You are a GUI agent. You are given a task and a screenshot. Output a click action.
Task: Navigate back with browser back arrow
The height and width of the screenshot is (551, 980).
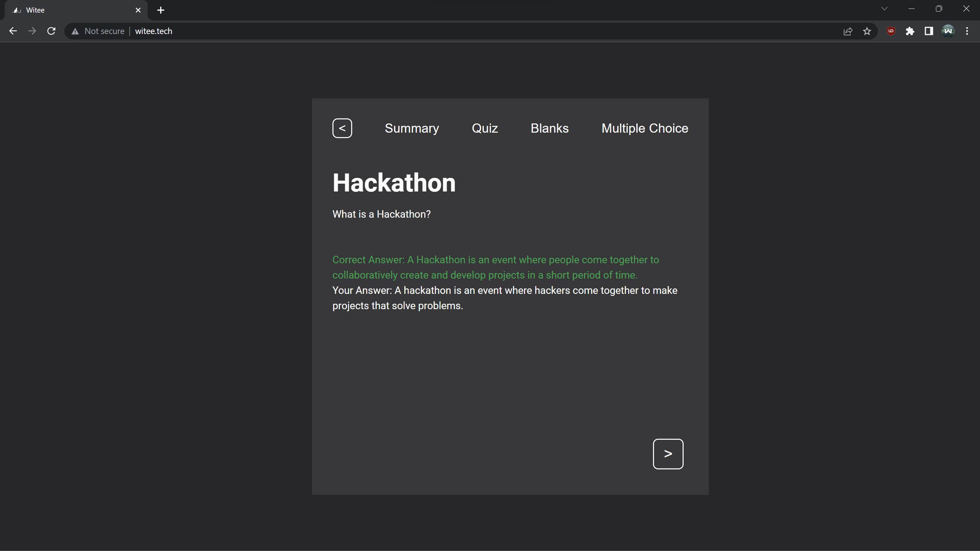click(13, 31)
